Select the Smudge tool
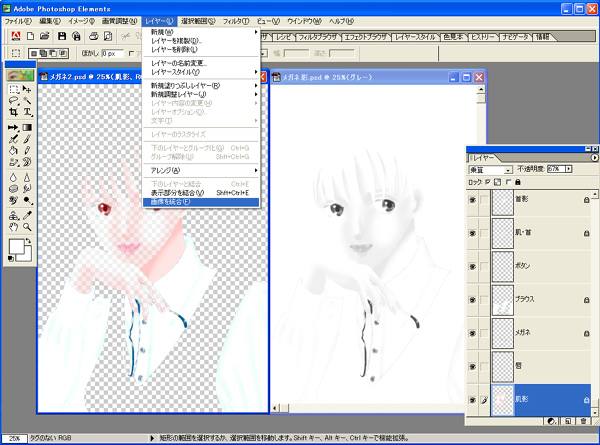Image resolution: width=600 pixels, height=445 pixels. tap(27, 189)
